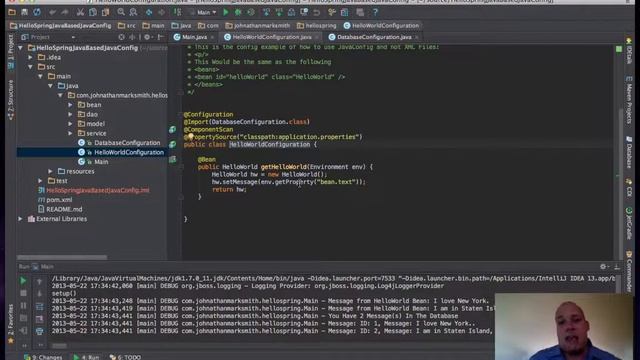Screen dimensions: 640x360
Task: Click the Replace magnifier icon
Action: click(133, 12)
